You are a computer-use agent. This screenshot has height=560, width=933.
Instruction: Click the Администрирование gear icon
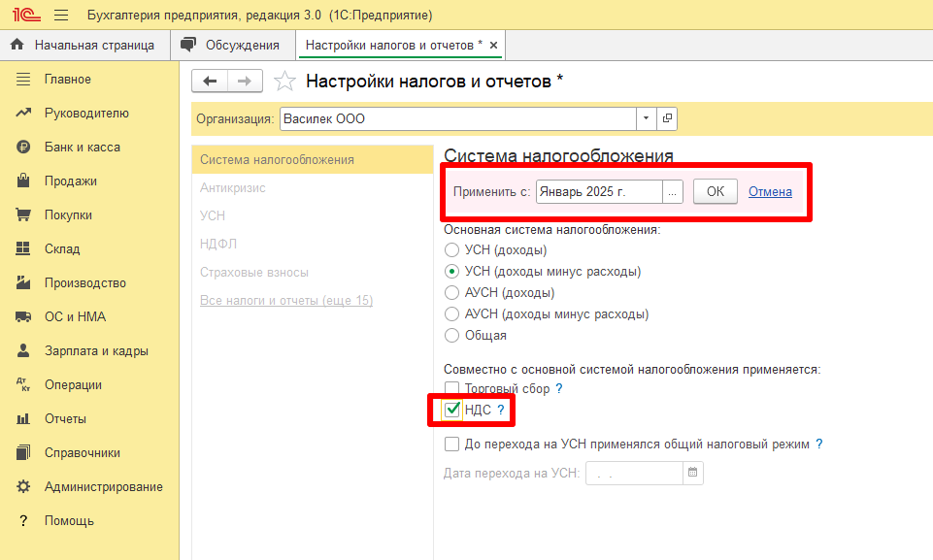(23, 486)
